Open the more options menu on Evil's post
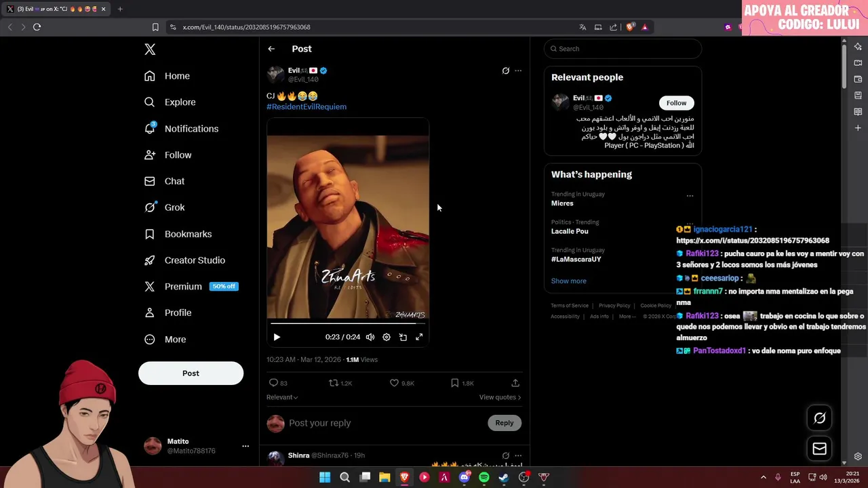This screenshot has height=488, width=868. [x=518, y=70]
